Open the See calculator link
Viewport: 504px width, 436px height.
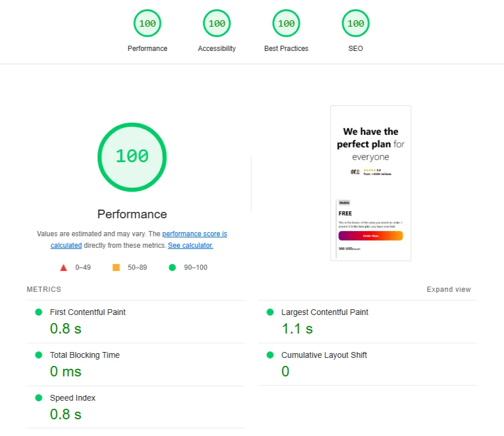(190, 246)
